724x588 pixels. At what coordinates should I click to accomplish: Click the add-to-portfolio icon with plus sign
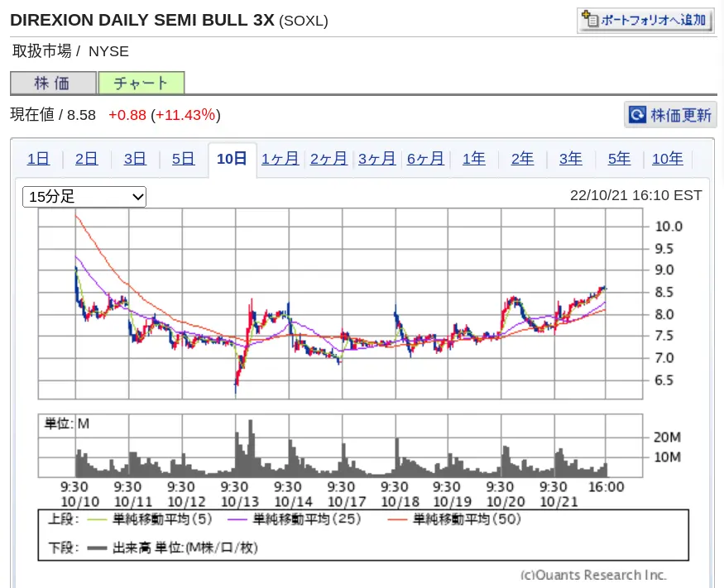click(x=590, y=19)
